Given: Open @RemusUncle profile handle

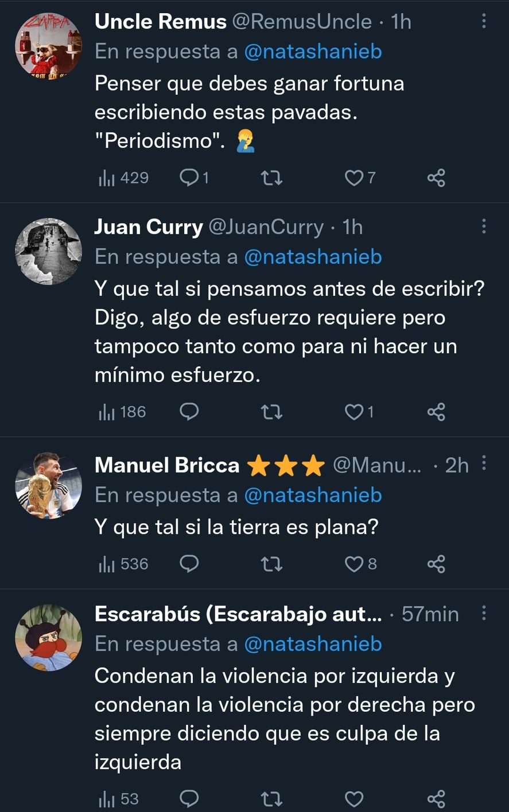Looking at the screenshot, I should pos(302,22).
